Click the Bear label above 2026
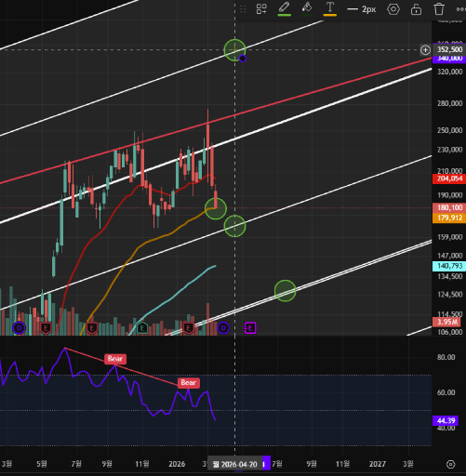The image size is (466, 476). (x=189, y=383)
